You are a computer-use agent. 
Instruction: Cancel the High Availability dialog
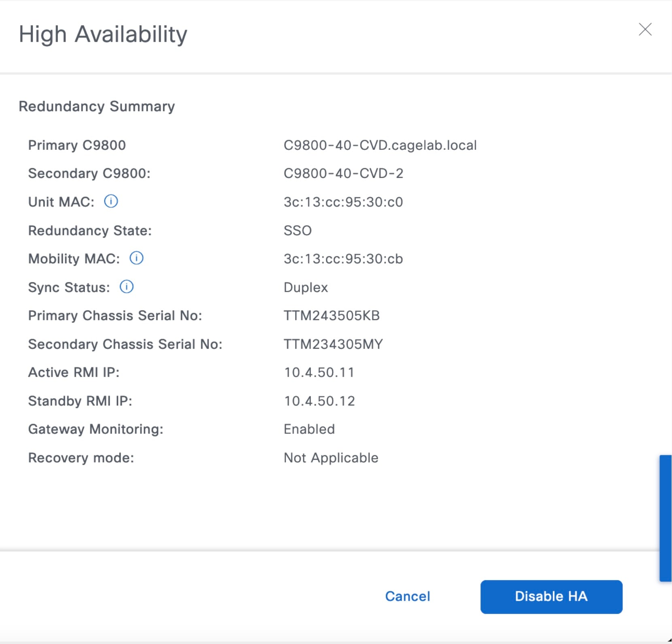407,596
